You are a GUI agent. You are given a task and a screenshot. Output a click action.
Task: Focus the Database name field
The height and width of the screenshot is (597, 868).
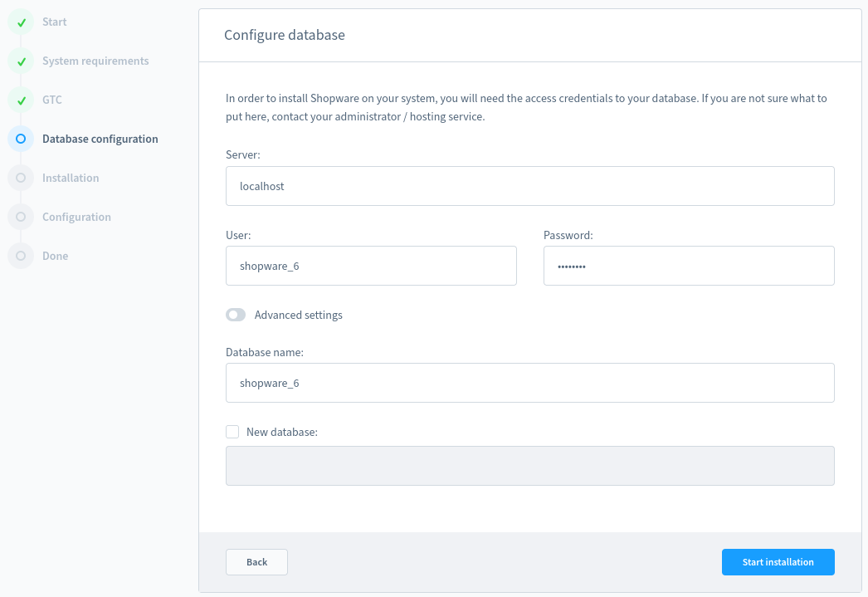point(529,383)
